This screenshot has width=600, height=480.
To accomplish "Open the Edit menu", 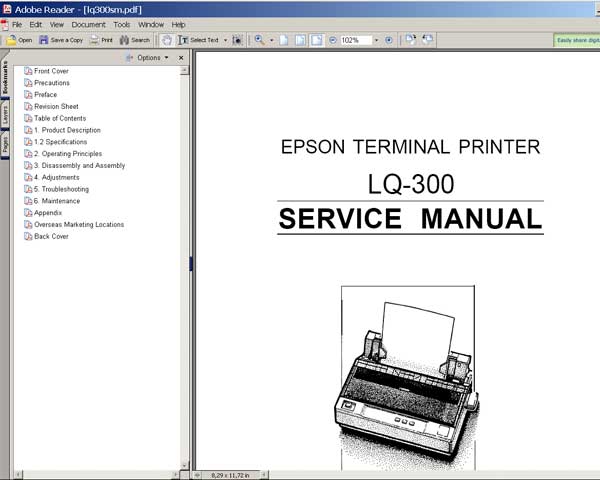I will (36, 24).
